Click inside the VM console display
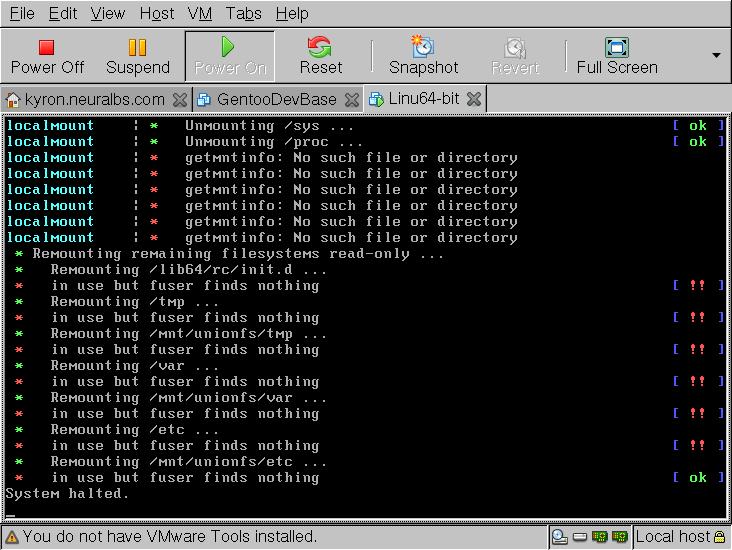The height and width of the screenshot is (550, 732). pos(366,320)
